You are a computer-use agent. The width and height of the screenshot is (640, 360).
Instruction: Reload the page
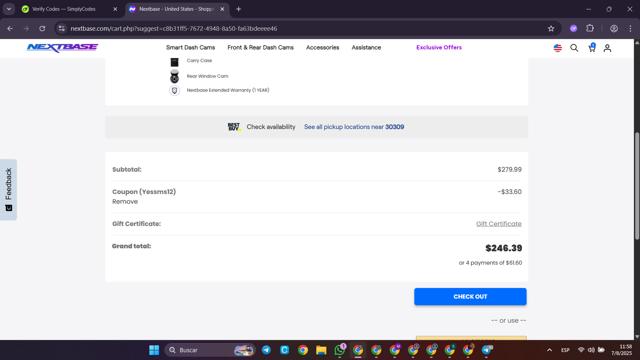pos(42,28)
